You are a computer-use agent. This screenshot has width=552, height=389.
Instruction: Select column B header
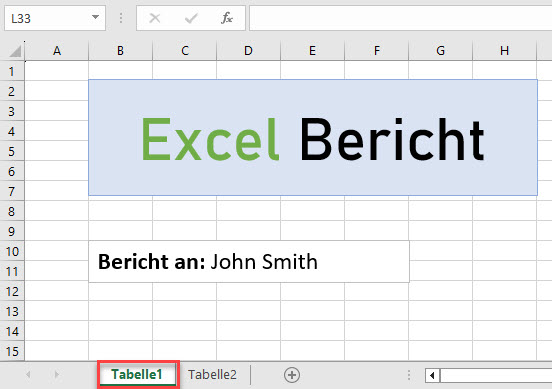point(120,51)
